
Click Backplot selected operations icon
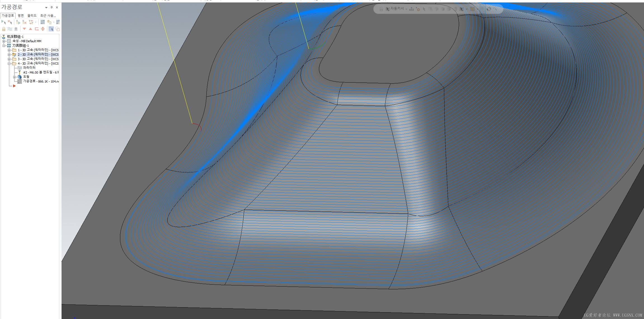point(43,22)
